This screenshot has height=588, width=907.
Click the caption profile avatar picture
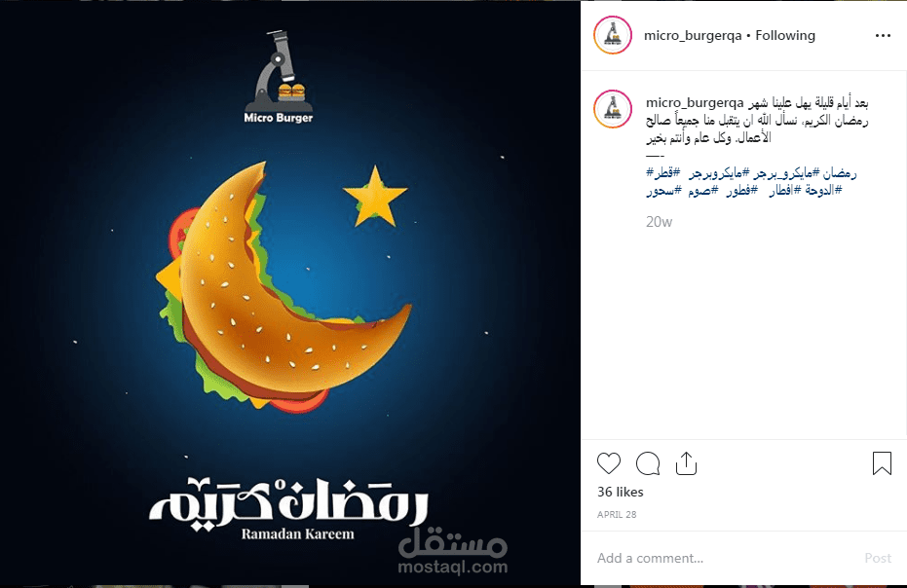point(613,108)
